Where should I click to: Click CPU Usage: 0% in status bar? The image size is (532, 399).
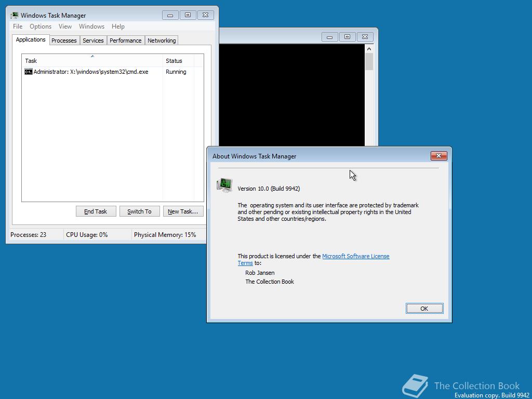pyautogui.click(x=87, y=234)
